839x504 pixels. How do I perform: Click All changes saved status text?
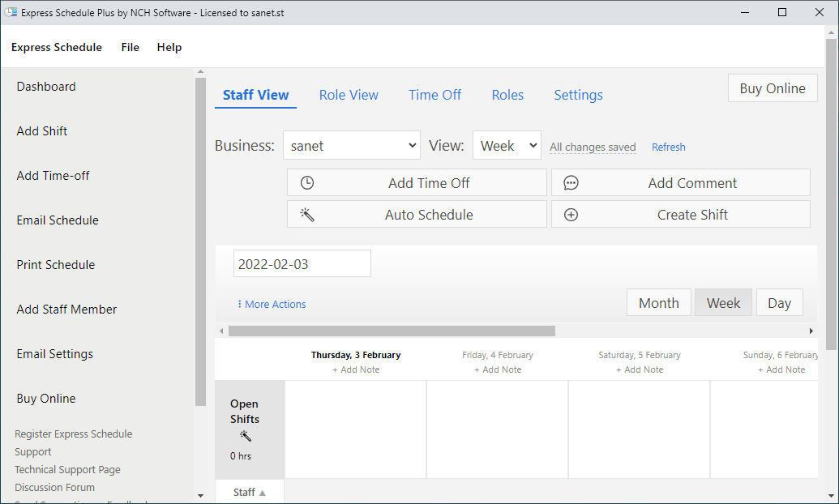[593, 147]
